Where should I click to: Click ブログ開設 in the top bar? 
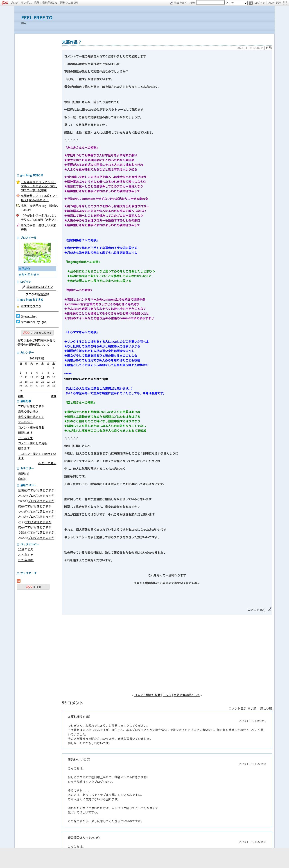coord(274,3)
